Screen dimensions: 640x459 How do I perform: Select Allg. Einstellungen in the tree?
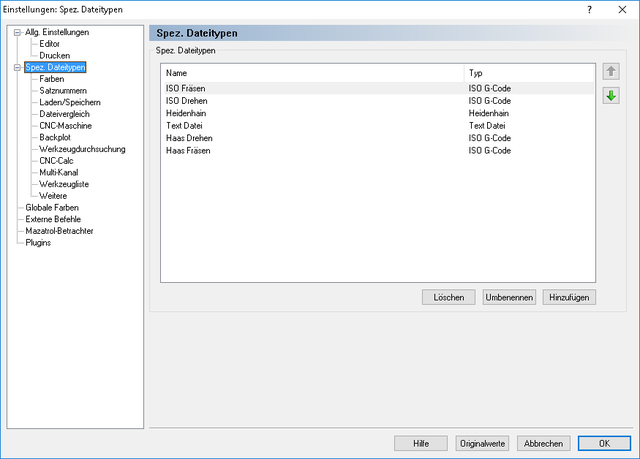[57, 32]
